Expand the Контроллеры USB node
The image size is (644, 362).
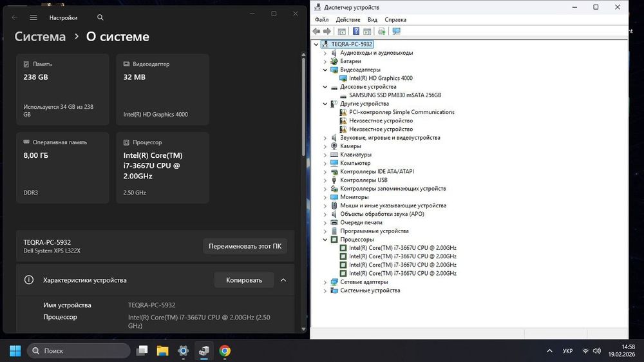coord(325,180)
